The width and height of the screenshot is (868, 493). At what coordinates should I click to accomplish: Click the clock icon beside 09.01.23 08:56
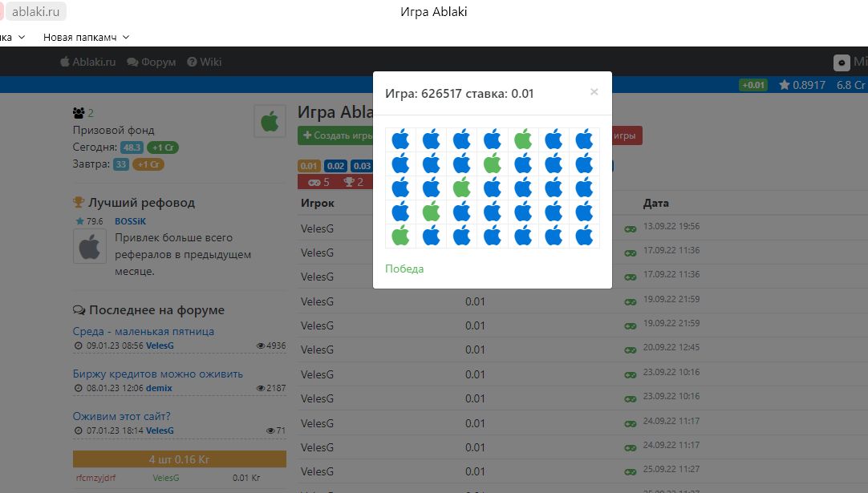point(78,346)
